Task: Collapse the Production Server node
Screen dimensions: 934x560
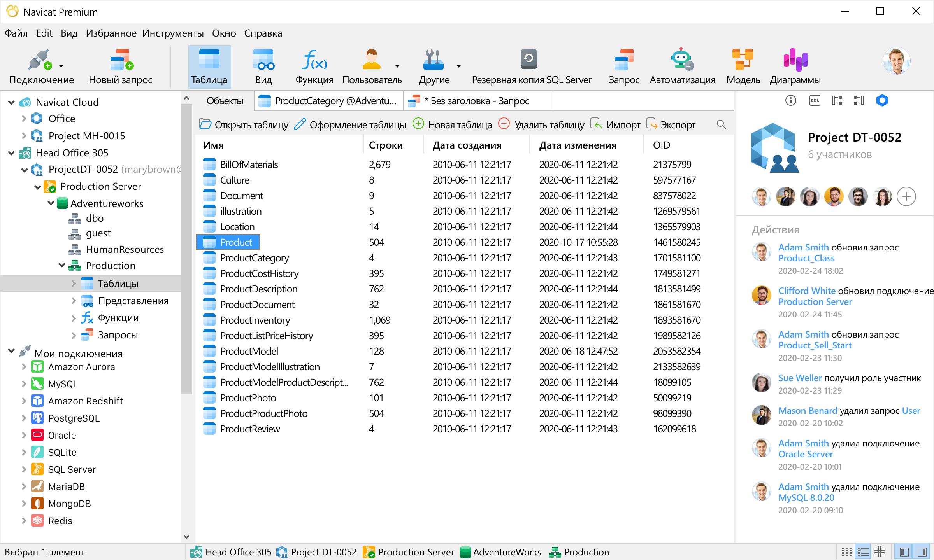Action: point(38,187)
